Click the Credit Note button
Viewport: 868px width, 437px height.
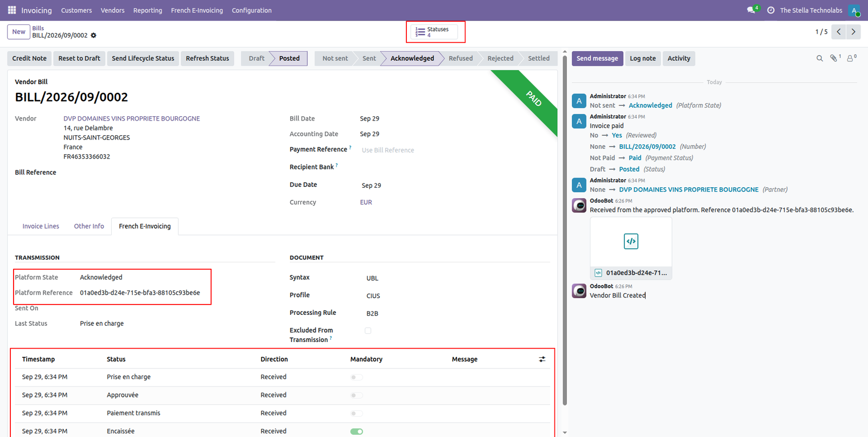pyautogui.click(x=29, y=59)
